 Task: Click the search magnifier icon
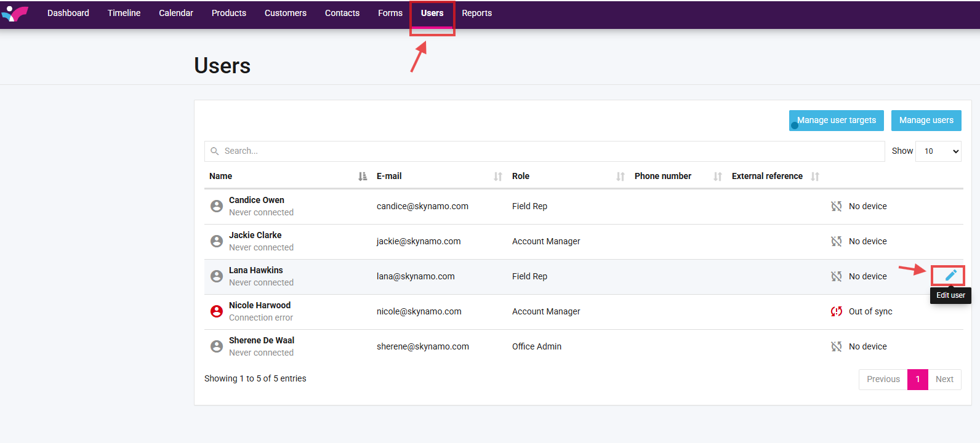point(215,151)
